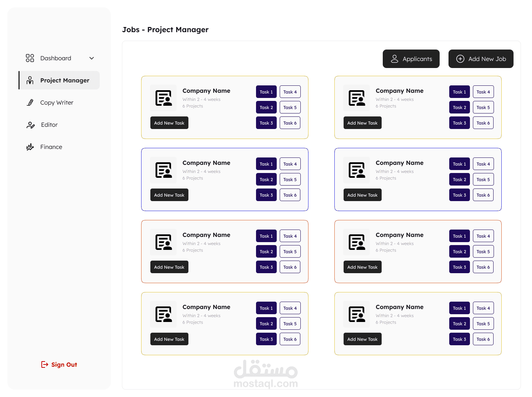Click Add New Task in top-left job card
This screenshot has width=532, height=397.
[x=169, y=123]
